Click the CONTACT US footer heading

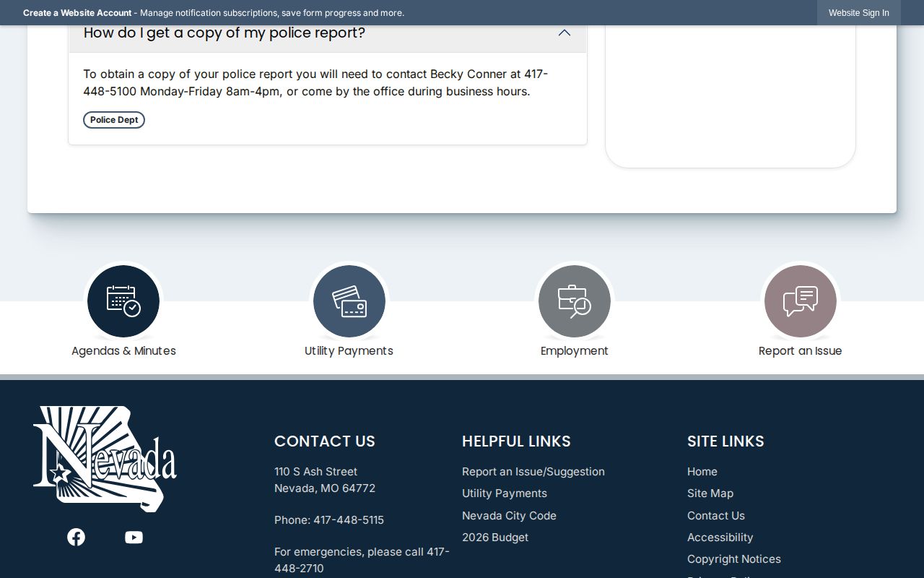click(325, 441)
